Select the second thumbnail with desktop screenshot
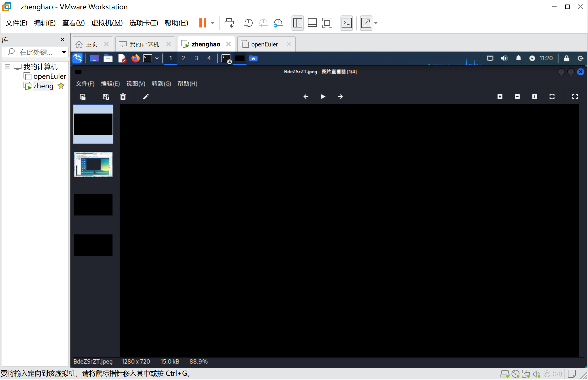Image resolution: width=588 pixels, height=380 pixels. 93,165
